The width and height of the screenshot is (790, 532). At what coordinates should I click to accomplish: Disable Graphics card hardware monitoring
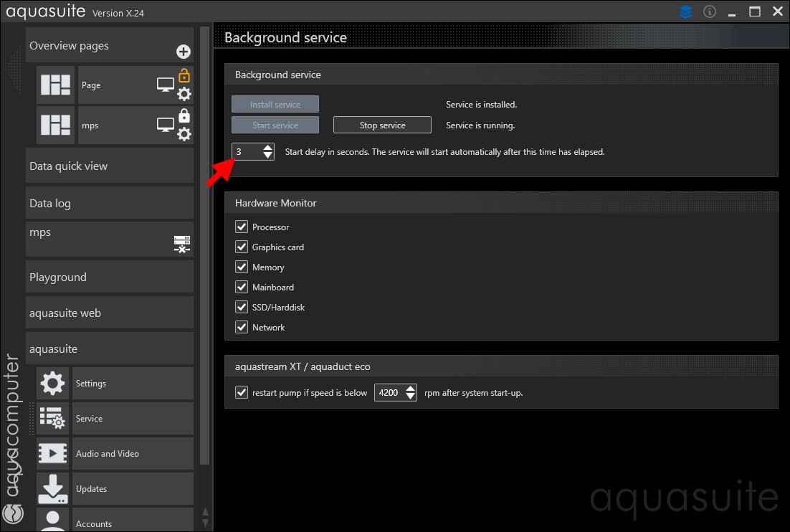(242, 247)
